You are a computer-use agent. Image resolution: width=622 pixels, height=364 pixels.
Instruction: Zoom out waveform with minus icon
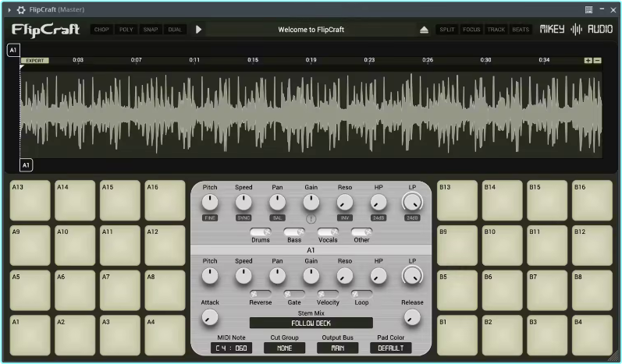pyautogui.click(x=597, y=60)
